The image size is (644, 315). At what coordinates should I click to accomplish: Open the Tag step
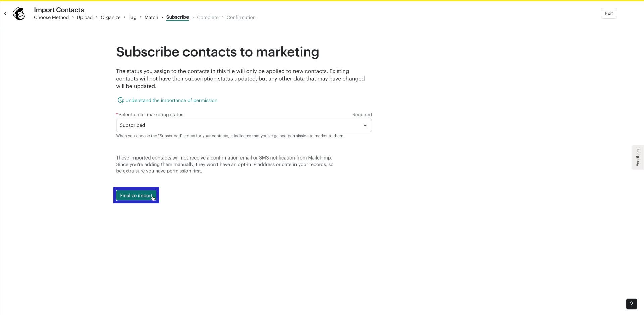pos(132,17)
